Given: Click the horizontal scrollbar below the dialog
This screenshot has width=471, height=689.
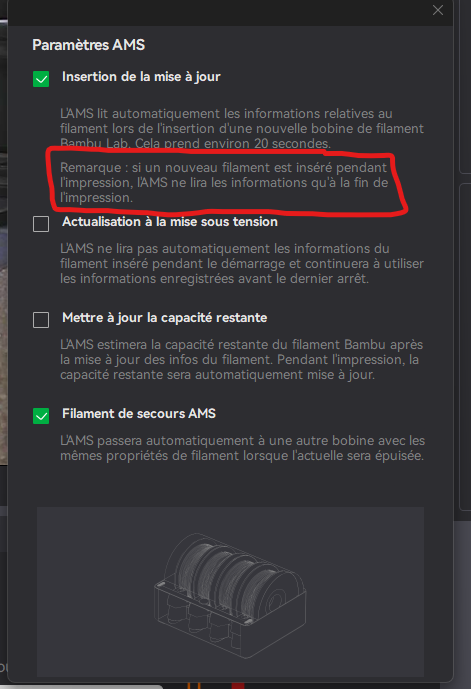Looking at the screenshot, I should (x=81, y=686).
